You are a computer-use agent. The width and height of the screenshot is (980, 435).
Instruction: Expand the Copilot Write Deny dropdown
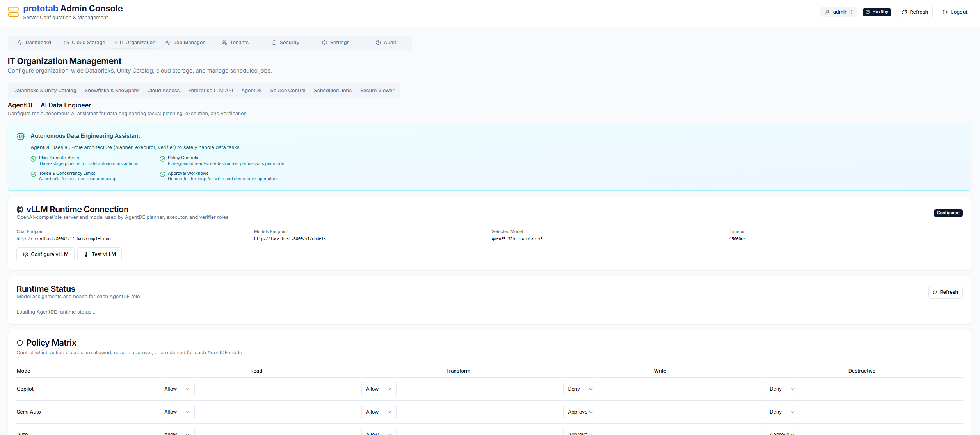pyautogui.click(x=580, y=389)
